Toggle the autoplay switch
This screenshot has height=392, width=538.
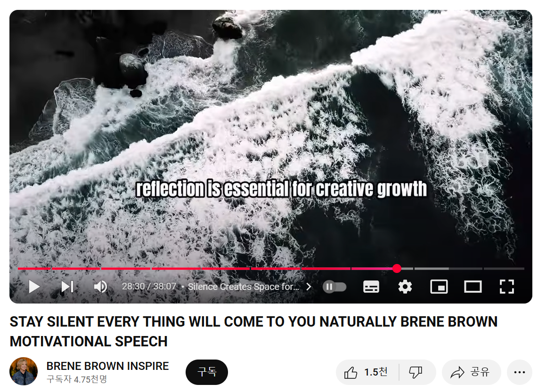(x=334, y=287)
